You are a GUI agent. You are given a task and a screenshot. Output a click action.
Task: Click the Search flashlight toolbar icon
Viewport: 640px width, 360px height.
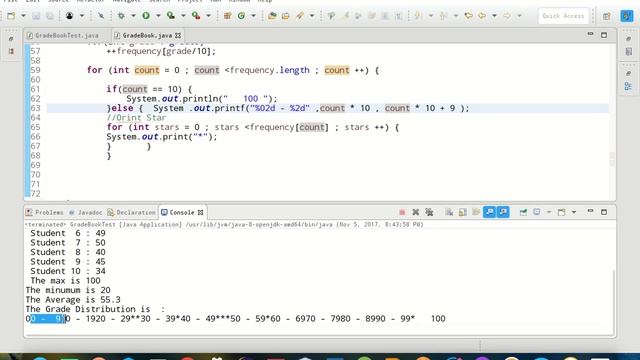300,16
